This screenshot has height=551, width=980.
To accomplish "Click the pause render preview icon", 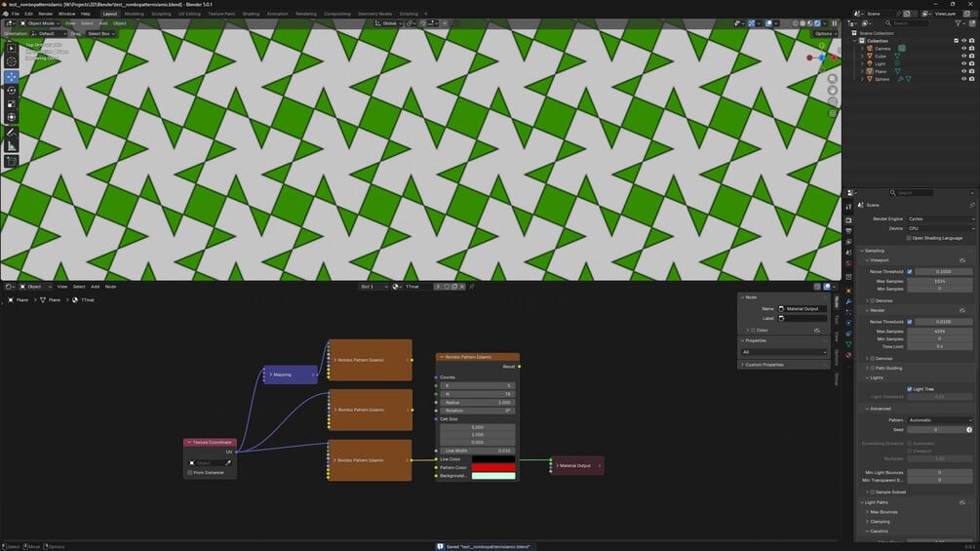I will [835, 23].
